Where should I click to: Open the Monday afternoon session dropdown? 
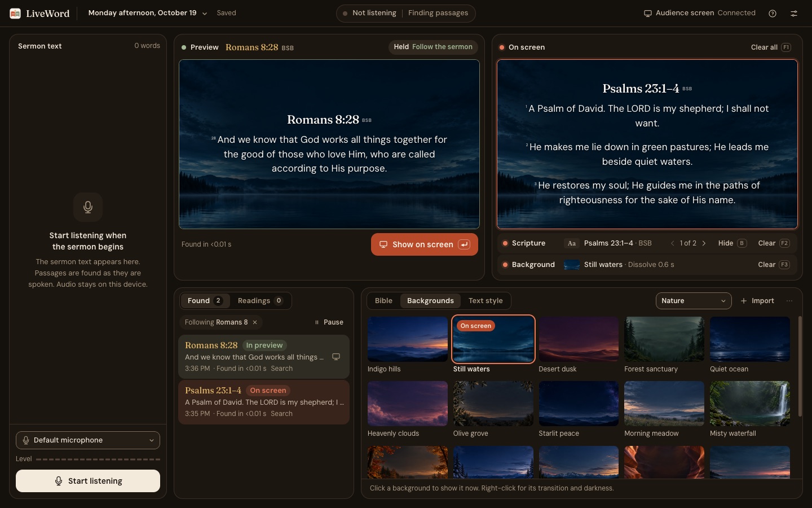coord(148,13)
